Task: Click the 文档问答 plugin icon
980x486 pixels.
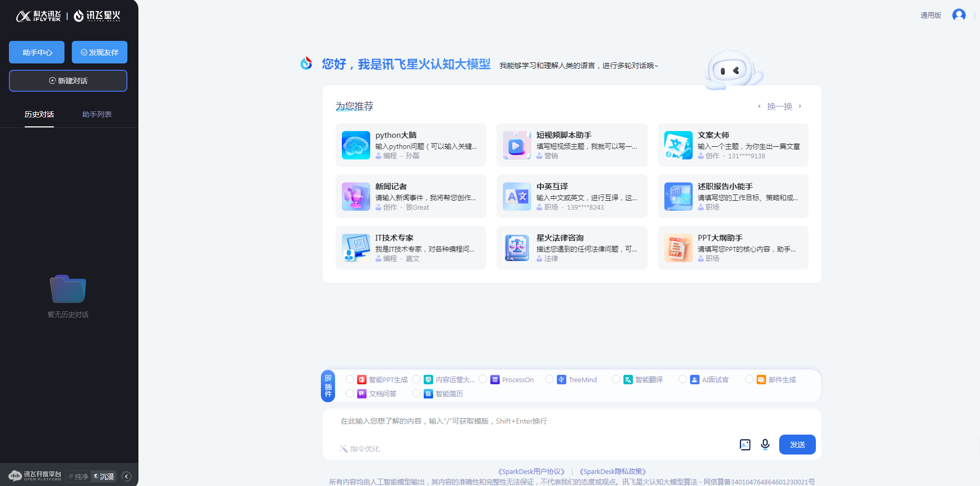Action: tap(362, 394)
